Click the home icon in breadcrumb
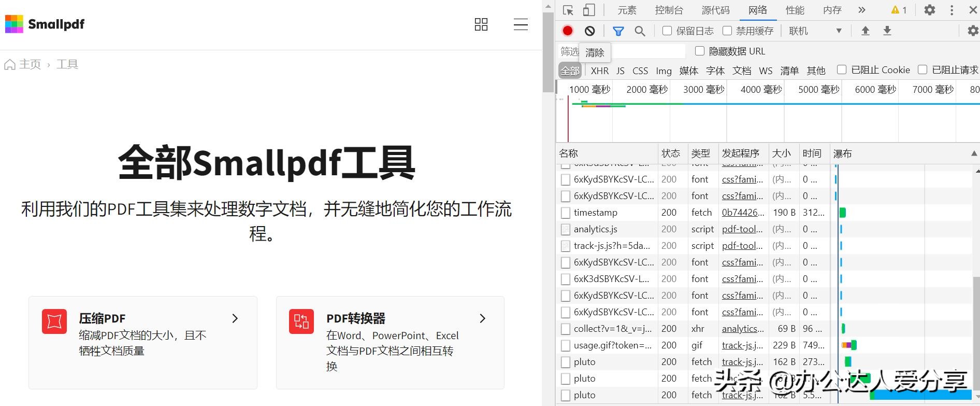Viewport: 980px width, 406px height. click(9, 64)
